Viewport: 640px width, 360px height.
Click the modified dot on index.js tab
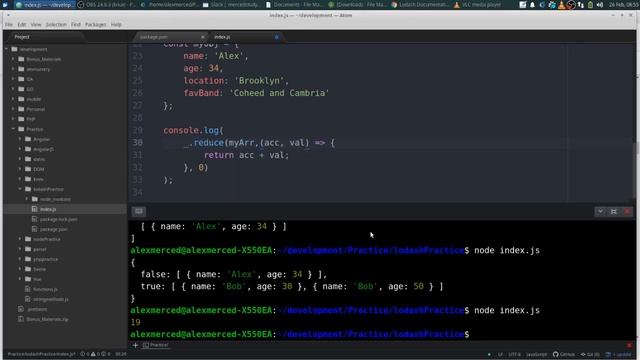pyautogui.click(x=277, y=37)
